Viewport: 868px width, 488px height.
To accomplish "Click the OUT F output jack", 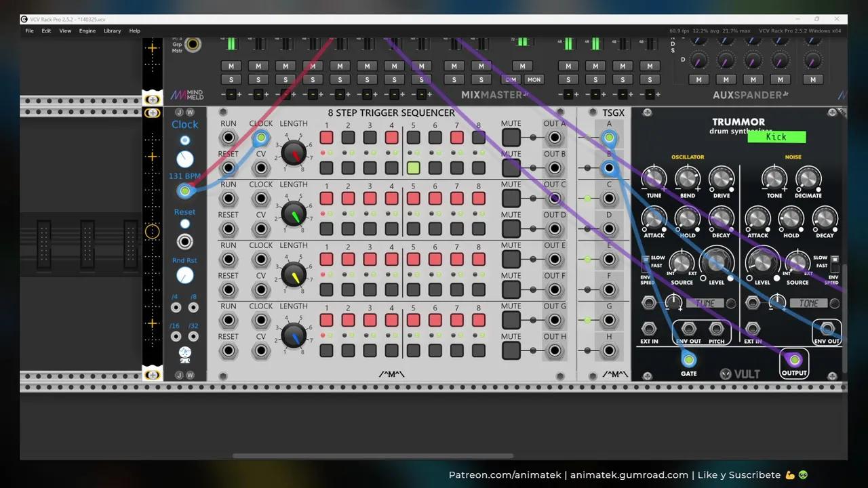I will pyautogui.click(x=555, y=289).
